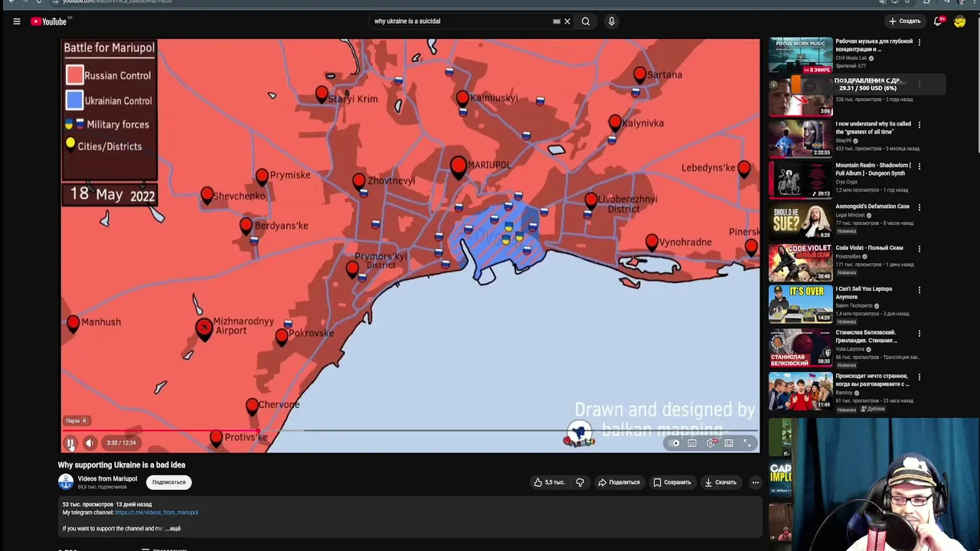
Task: Open options for Происходит нечто странное video
Action: pos(920,377)
